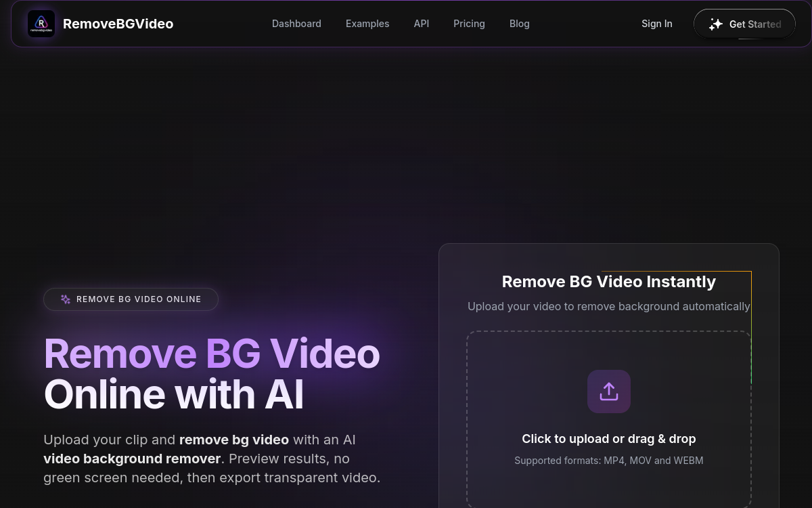812x508 pixels.
Task: Open the Dashboard nav item
Action: coord(296,24)
